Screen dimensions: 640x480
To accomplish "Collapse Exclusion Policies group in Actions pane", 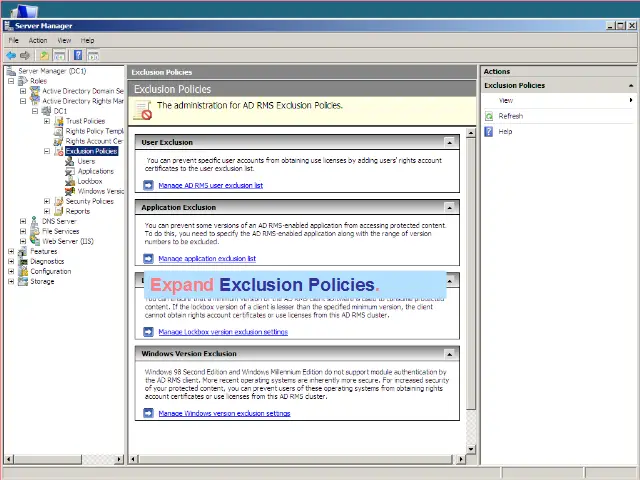I will (631, 85).
